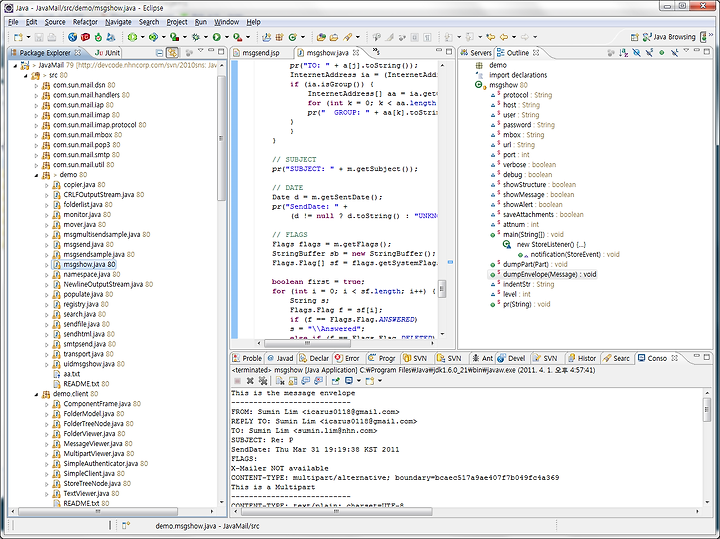Expand the com.sun.mail.dsn package

point(36,85)
